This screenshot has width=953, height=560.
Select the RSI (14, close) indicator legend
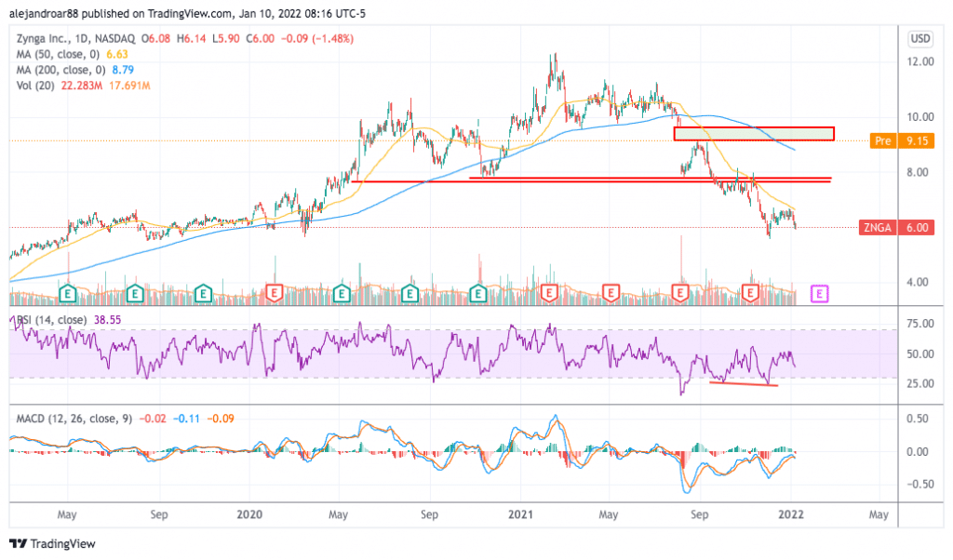[x=52, y=320]
